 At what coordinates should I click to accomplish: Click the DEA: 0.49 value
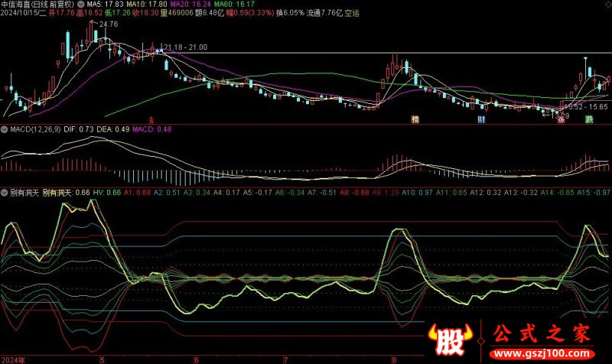point(112,129)
